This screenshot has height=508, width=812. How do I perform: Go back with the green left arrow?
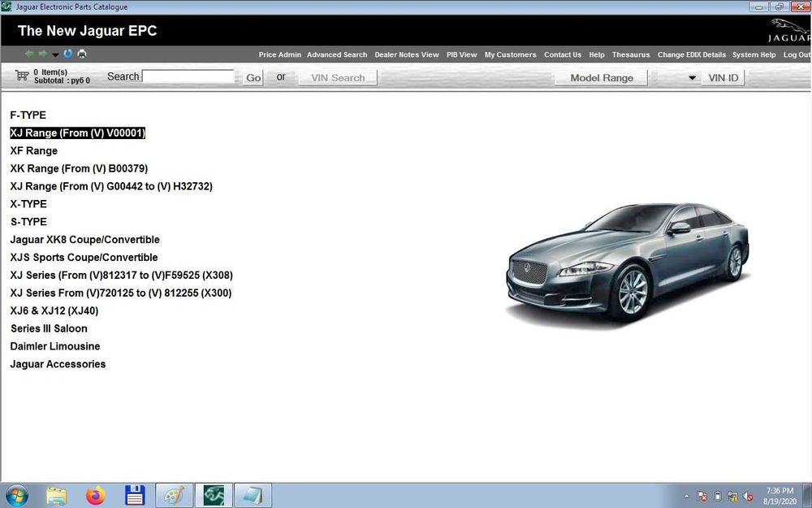pos(29,54)
